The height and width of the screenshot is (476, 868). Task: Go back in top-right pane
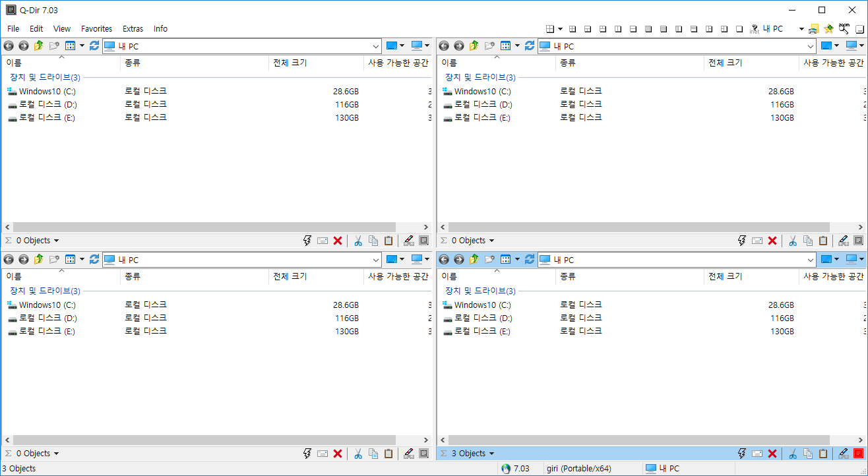[444, 46]
